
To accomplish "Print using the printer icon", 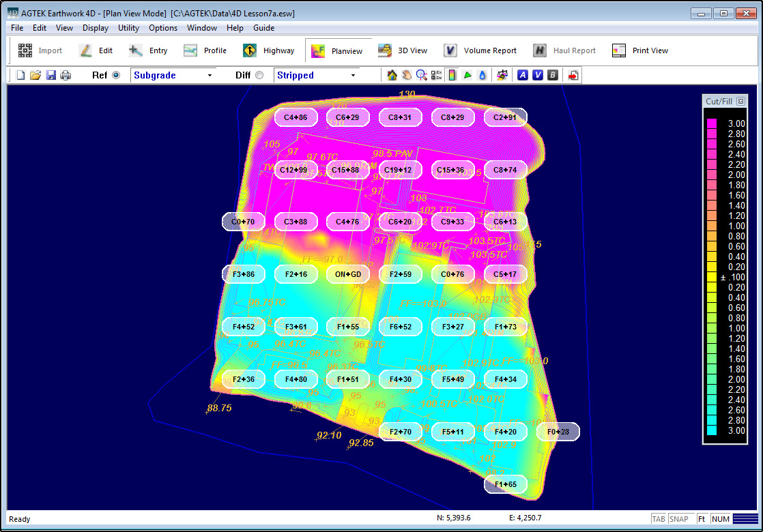I will pos(66,75).
